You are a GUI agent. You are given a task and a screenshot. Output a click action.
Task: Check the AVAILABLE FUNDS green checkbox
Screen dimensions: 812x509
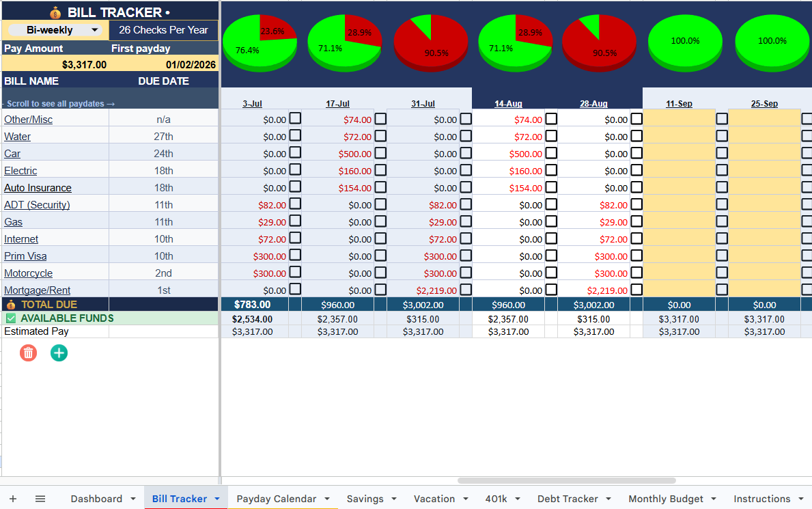tap(11, 318)
